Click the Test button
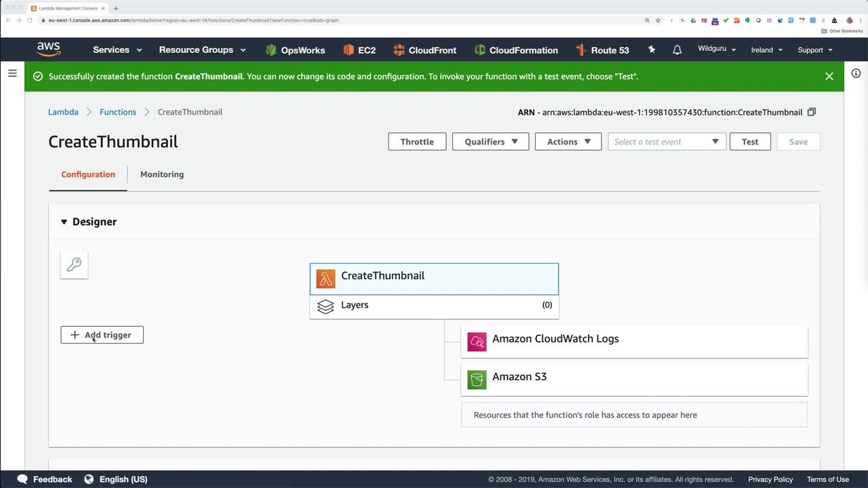The image size is (868, 488). pyautogui.click(x=750, y=142)
